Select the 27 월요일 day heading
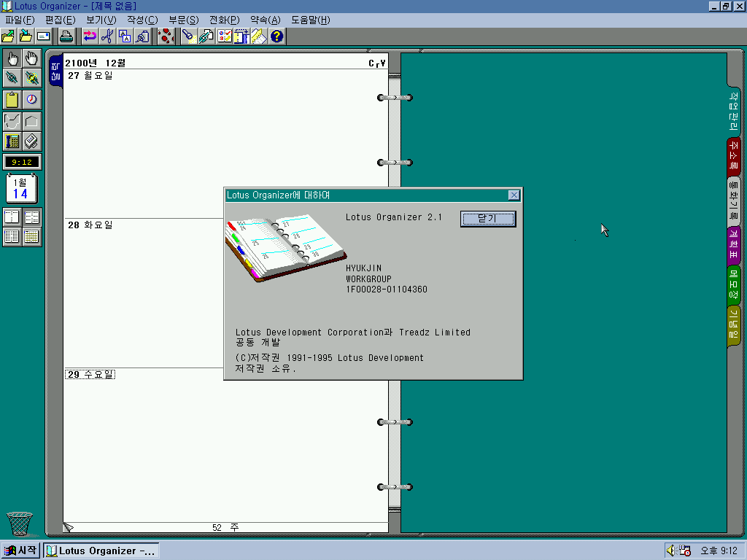This screenshot has width=747, height=560. (90, 75)
